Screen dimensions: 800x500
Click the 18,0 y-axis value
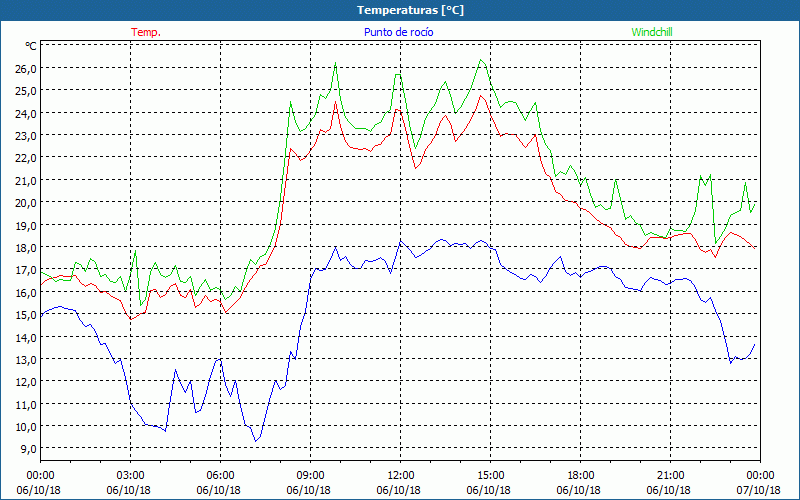pyautogui.click(x=27, y=247)
